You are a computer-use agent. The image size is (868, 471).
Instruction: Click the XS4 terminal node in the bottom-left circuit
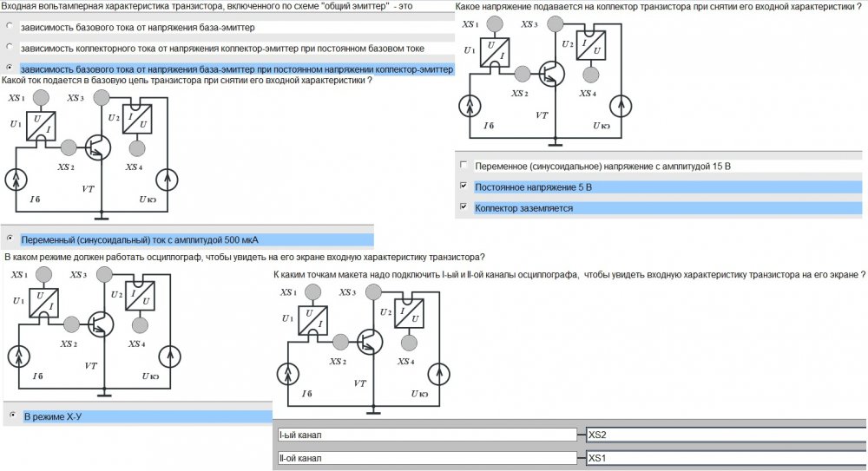point(140,325)
